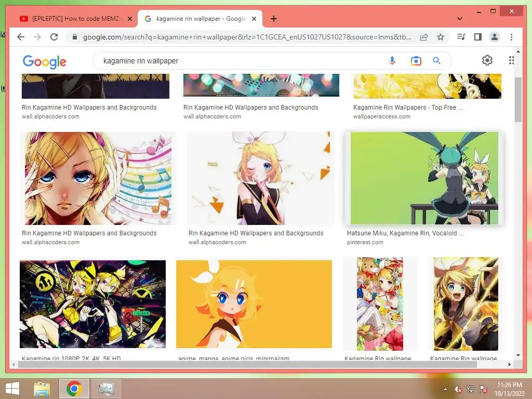Share this page icon in address bar
This screenshot has height=399, width=532.
(424, 37)
